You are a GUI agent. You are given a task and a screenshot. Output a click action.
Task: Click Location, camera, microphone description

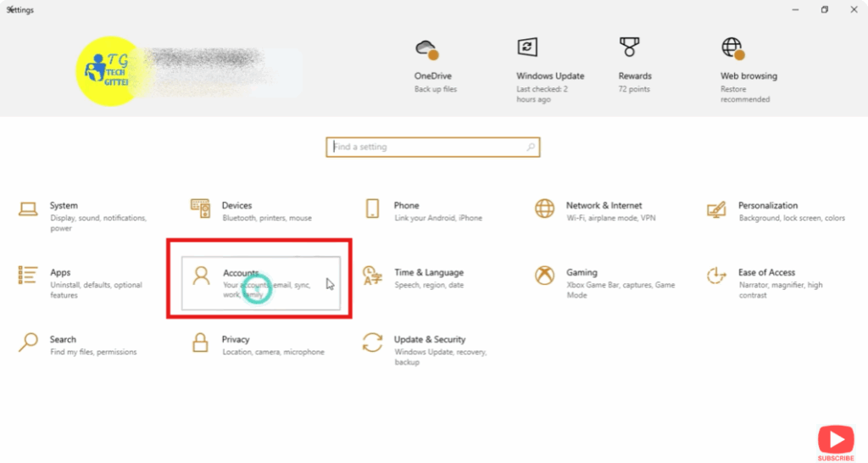tap(274, 352)
